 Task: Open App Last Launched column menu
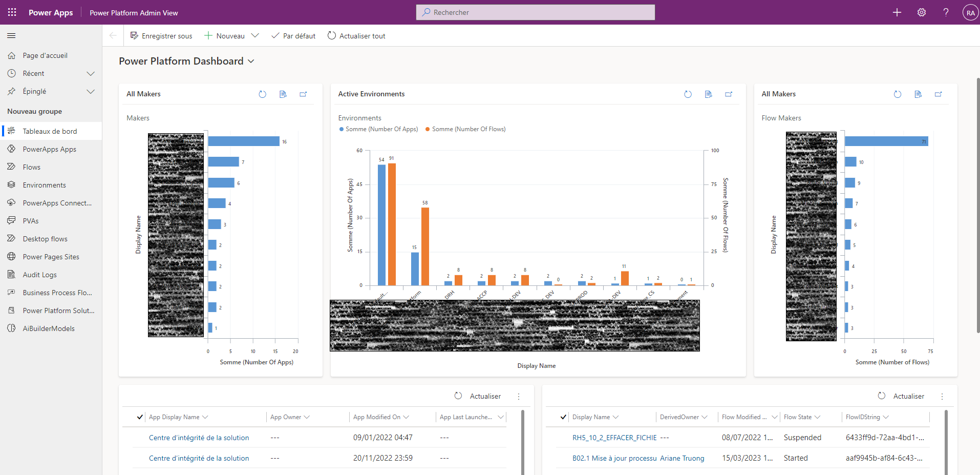pyautogui.click(x=500, y=417)
